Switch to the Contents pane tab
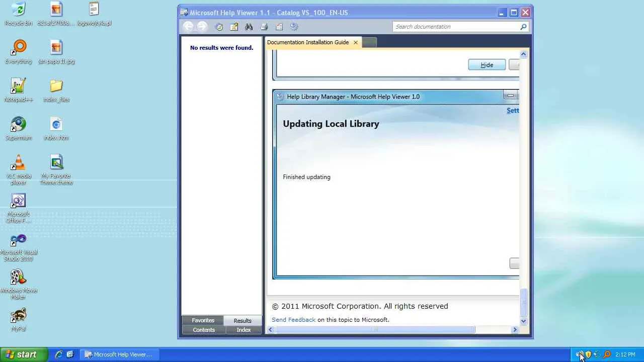The image size is (644, 362). click(x=204, y=330)
